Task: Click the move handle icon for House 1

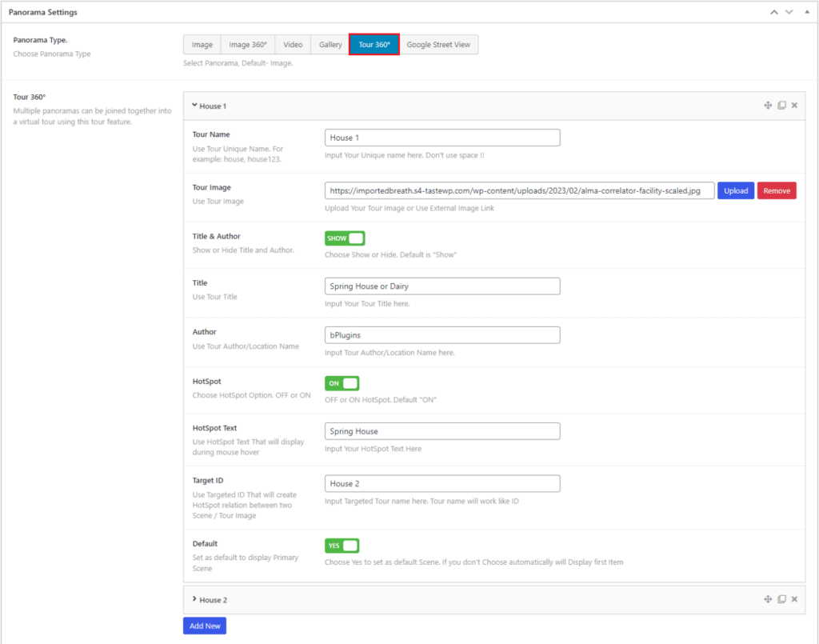Action: (766, 105)
